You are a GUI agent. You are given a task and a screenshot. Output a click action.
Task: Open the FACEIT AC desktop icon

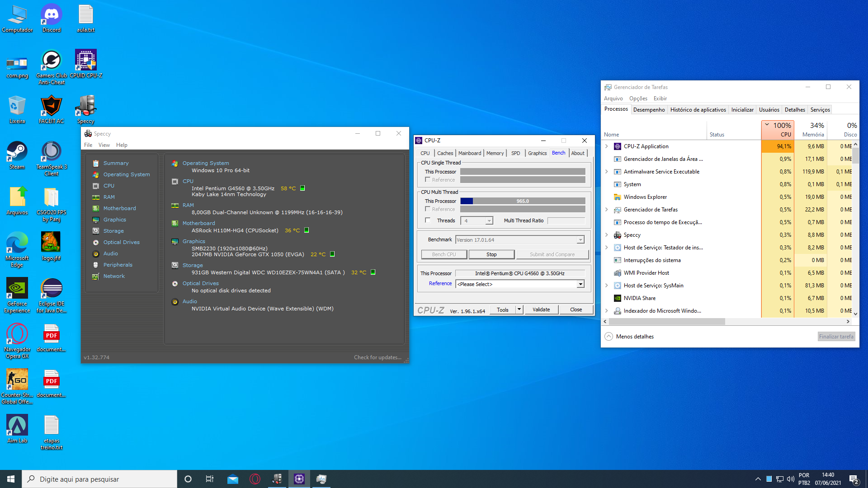pos(52,109)
